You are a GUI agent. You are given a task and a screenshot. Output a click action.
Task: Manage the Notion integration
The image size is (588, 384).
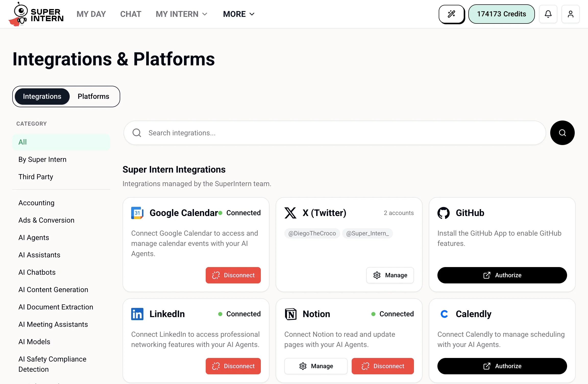click(x=316, y=366)
